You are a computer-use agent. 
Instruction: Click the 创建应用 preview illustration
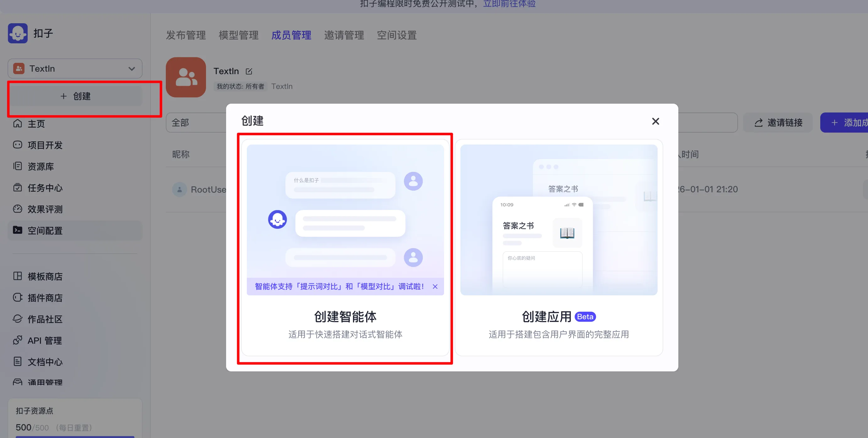(559, 220)
